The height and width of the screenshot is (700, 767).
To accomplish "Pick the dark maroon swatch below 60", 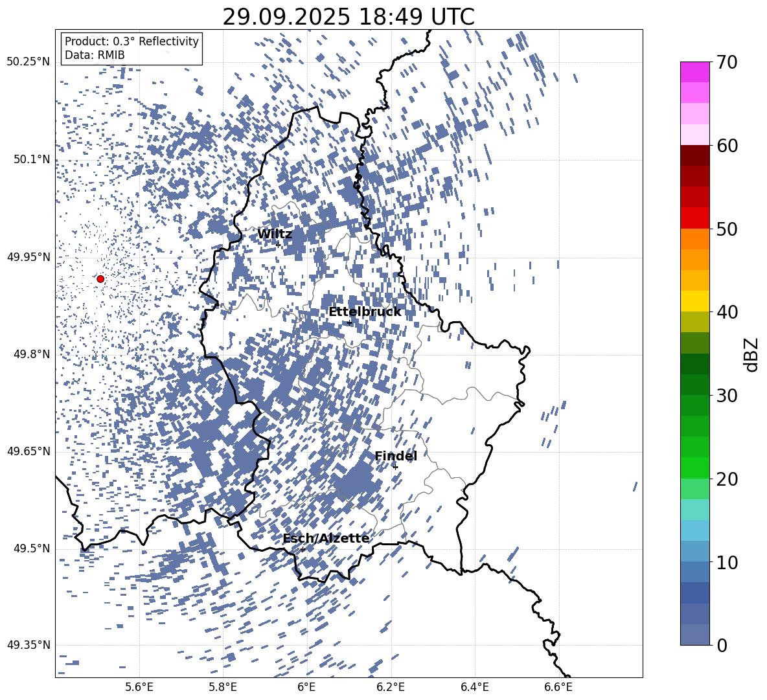I will click(695, 155).
